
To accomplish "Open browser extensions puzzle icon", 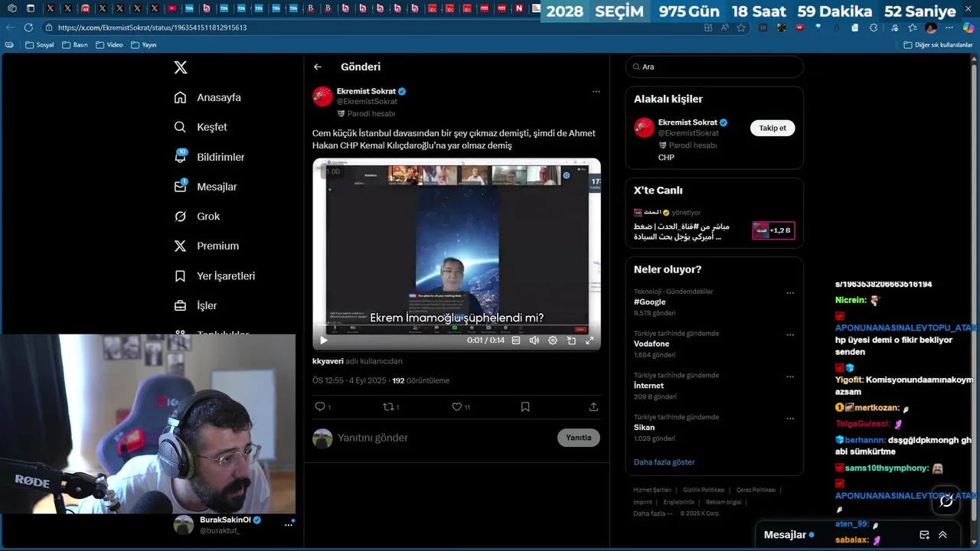I will (874, 28).
